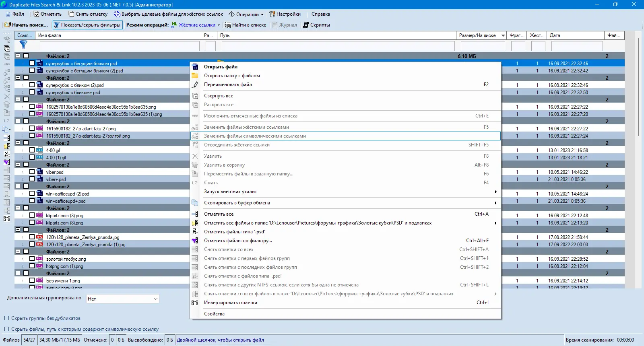Click Find in list binoculars button
Viewport: 644px width, 346px height.
point(246,25)
